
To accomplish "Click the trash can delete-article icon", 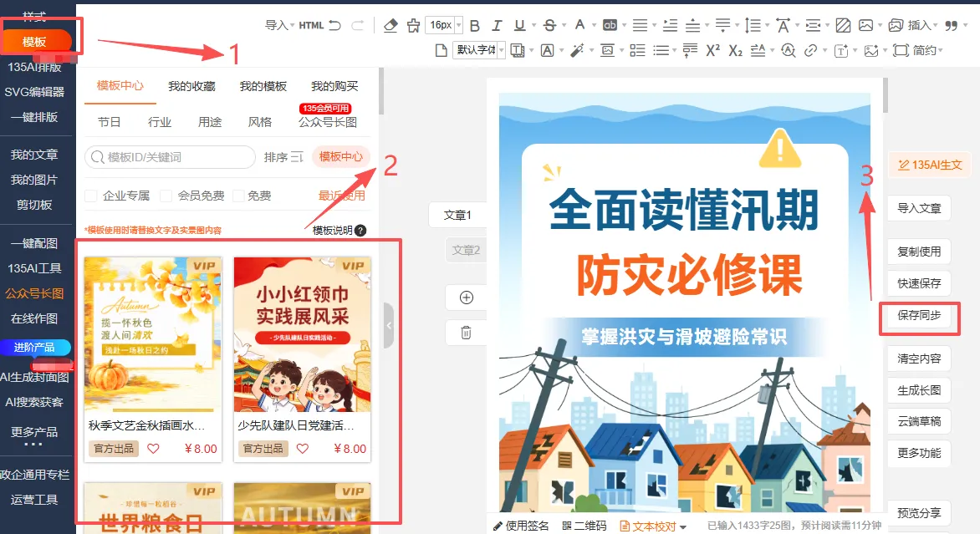I will (x=467, y=333).
